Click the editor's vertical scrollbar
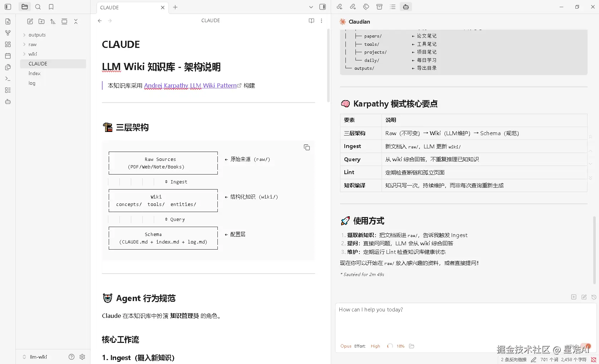 (x=328, y=66)
